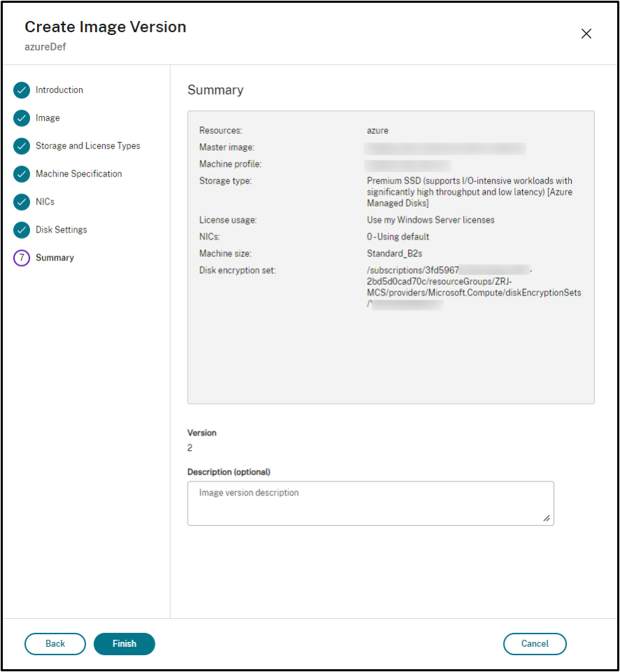
Task: Click the step 7 circle icon
Action: point(22,258)
